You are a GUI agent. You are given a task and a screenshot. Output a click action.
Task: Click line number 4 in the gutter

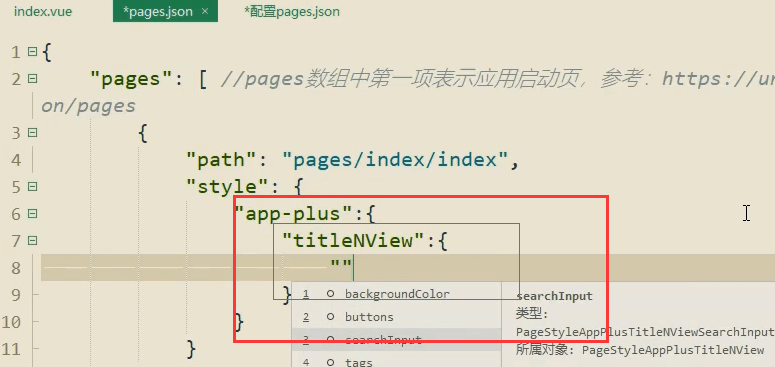point(16,160)
